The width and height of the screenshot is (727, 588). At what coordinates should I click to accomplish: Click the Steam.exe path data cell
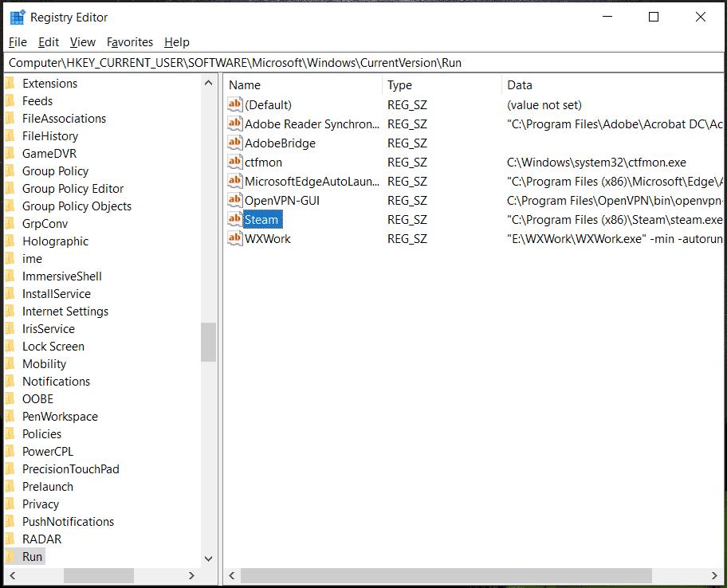615,220
